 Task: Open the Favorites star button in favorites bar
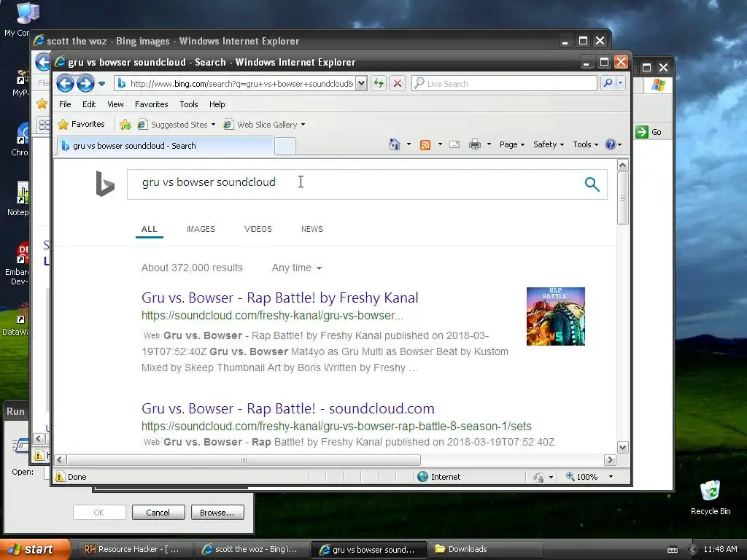coord(82,124)
